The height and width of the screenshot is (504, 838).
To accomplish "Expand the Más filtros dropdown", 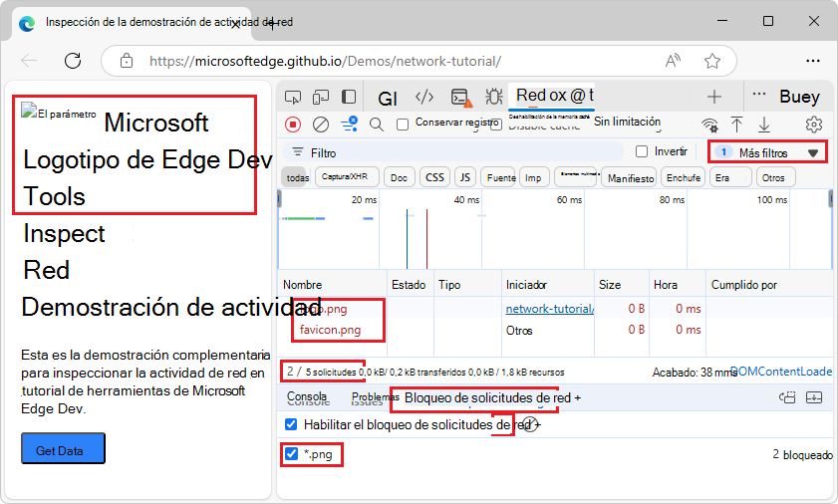I will 767,152.
